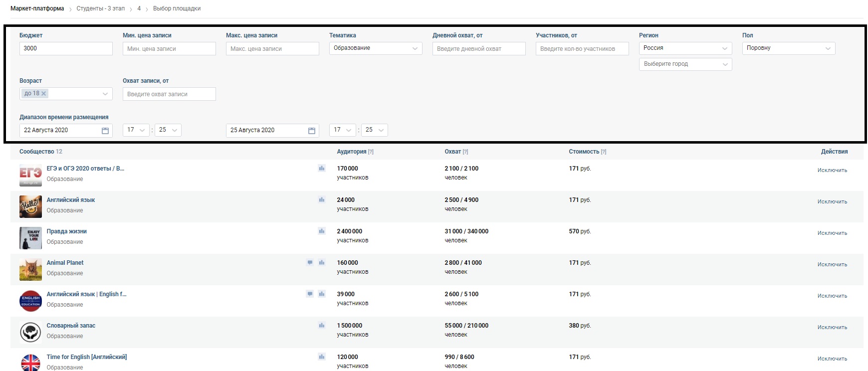Open 'Студенты - 3 этап' breadcrumb
The height and width of the screenshot is (371, 868).
coord(101,8)
